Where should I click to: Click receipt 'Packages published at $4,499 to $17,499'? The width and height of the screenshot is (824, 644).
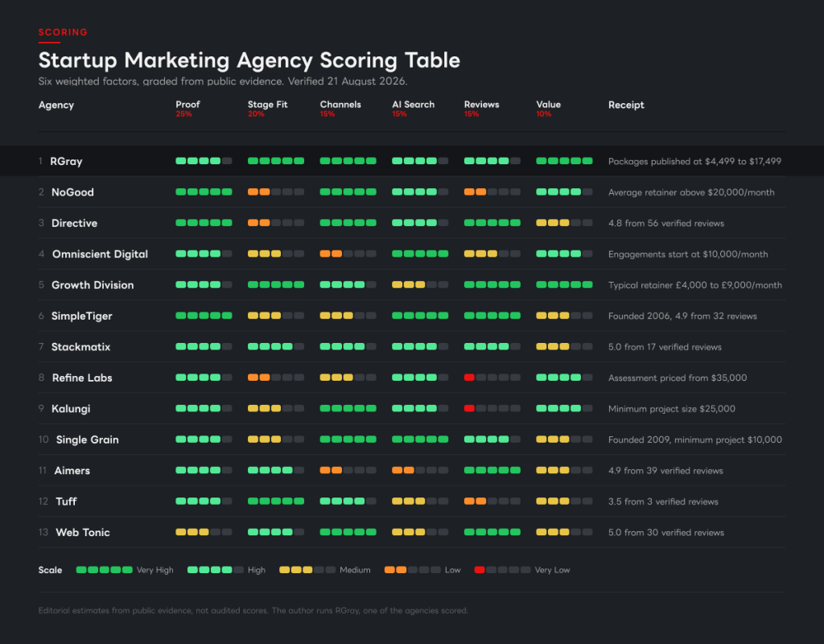coord(694,161)
